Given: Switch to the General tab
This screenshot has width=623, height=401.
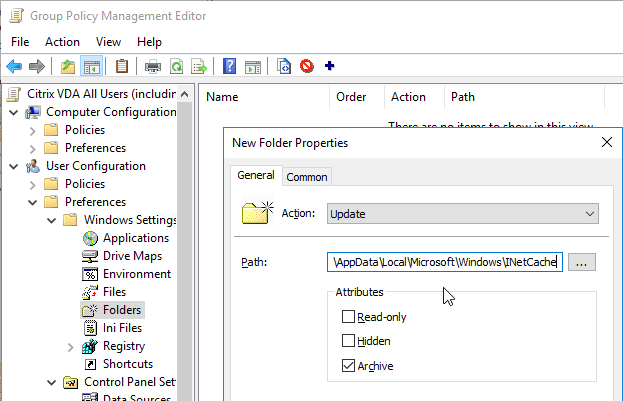Looking at the screenshot, I should (256, 175).
